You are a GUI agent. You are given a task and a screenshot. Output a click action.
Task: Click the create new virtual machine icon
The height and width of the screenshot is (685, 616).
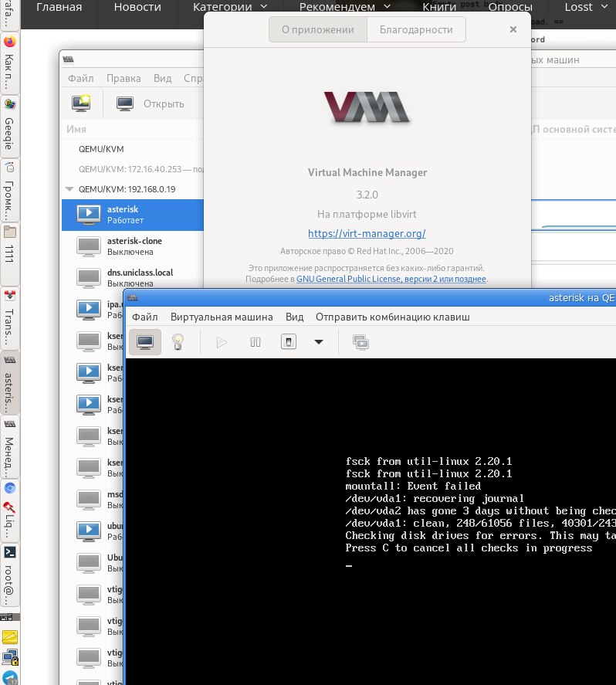click(81, 103)
